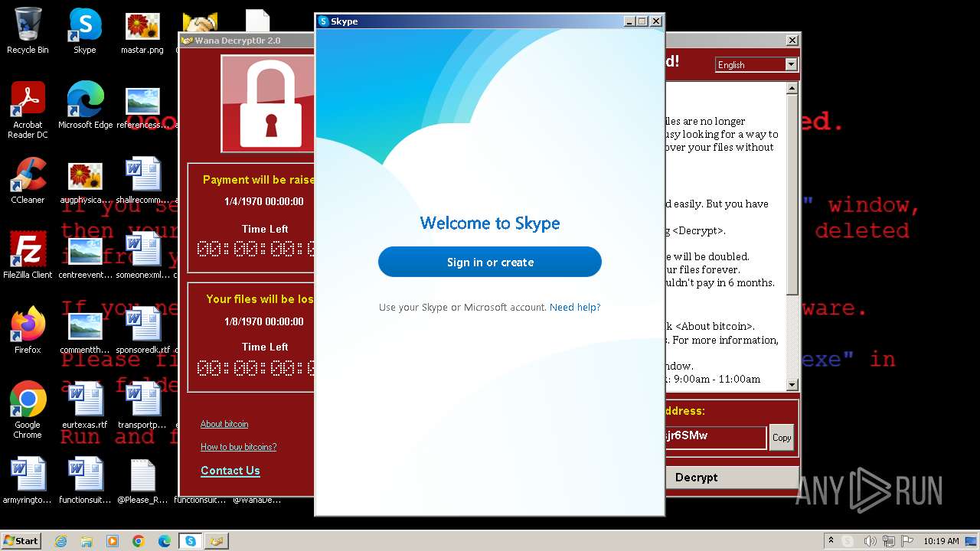
Task: Click Show desktop button at taskbar end
Action: pos(972,541)
